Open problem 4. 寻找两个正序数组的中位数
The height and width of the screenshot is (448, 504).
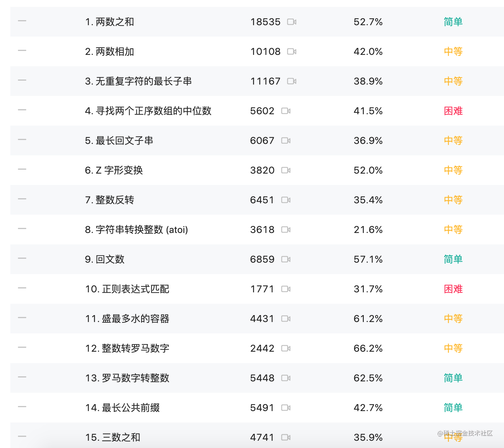click(148, 111)
